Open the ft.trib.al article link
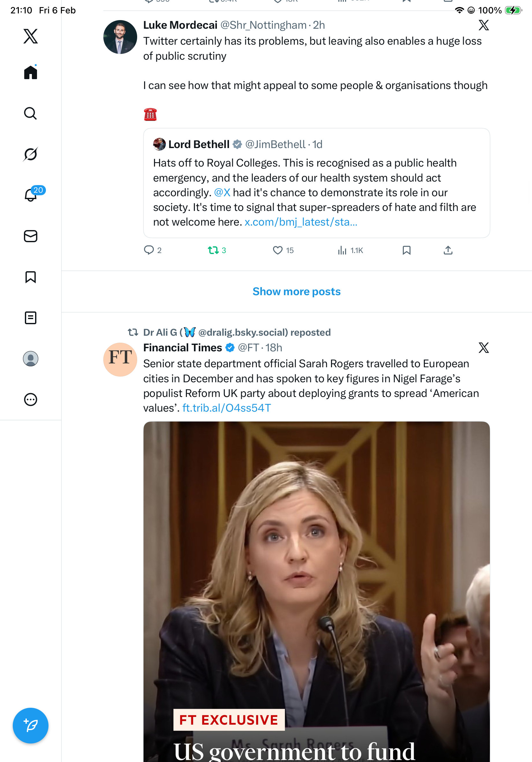532x762 pixels. click(x=226, y=408)
